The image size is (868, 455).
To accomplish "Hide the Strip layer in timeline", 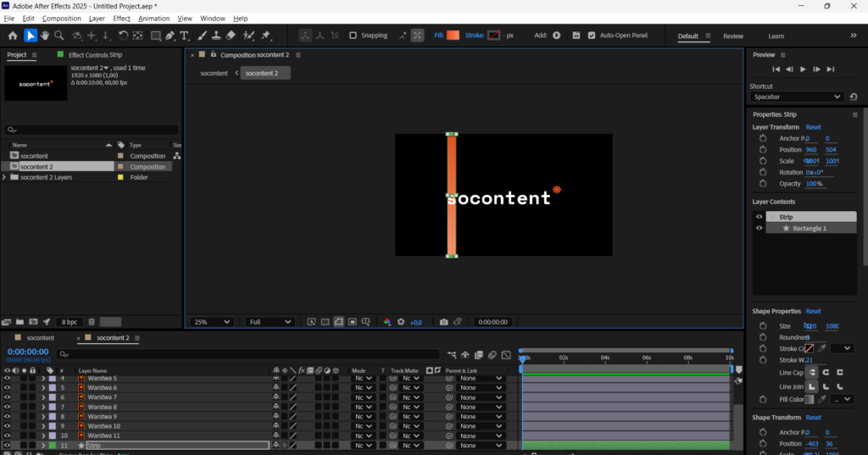I will pos(7,445).
